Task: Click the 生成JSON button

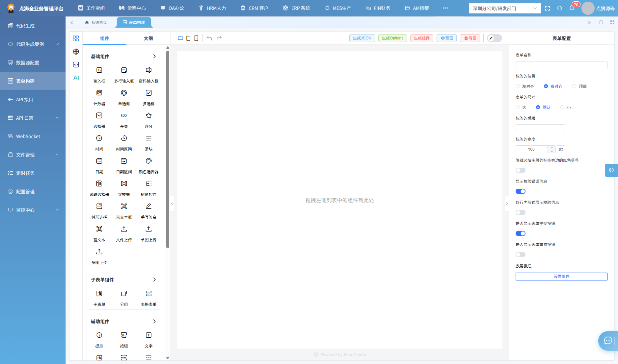Action: click(362, 38)
